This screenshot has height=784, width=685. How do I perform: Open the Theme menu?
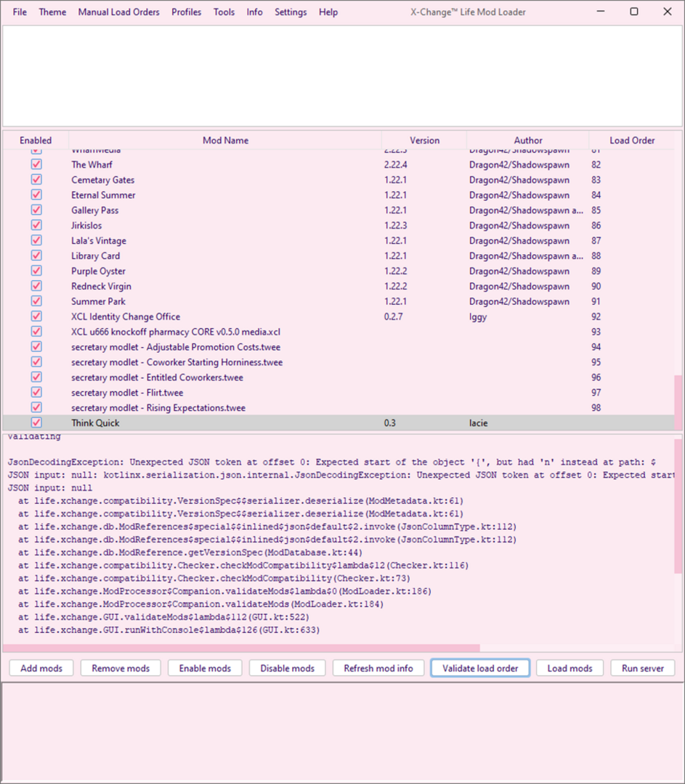52,12
